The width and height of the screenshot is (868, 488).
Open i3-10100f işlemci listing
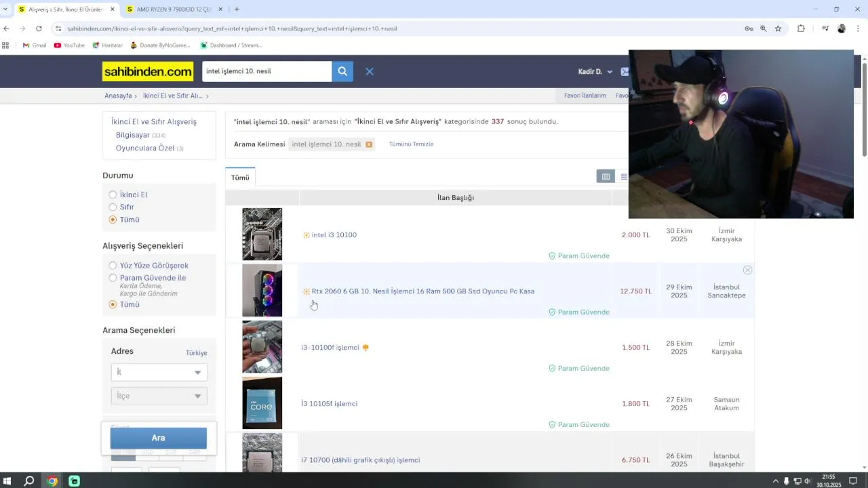[330, 348]
